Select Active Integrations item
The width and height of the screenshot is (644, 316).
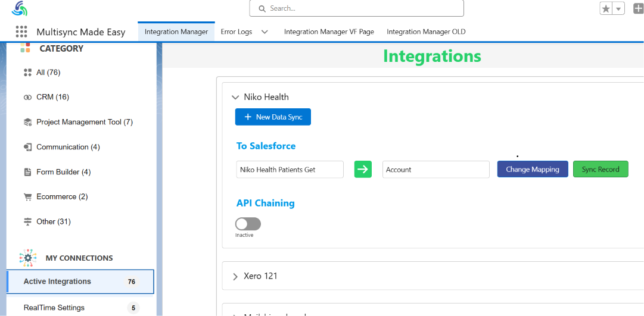80,282
